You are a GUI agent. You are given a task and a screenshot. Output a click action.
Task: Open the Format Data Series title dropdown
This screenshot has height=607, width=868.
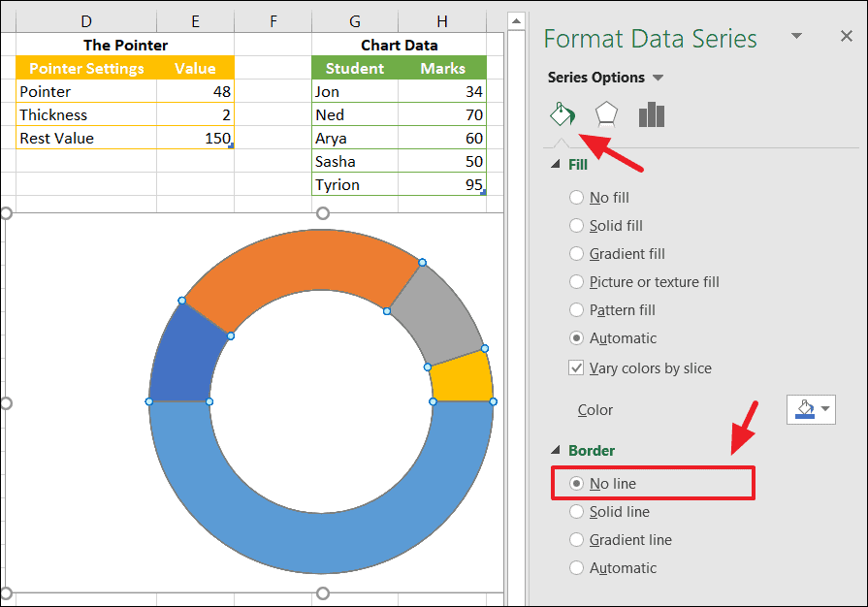[x=797, y=37]
